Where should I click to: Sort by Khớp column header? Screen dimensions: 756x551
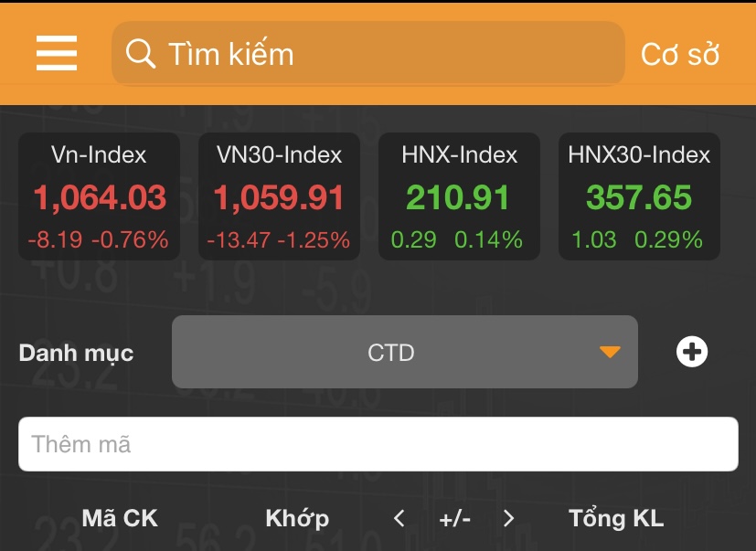(297, 519)
